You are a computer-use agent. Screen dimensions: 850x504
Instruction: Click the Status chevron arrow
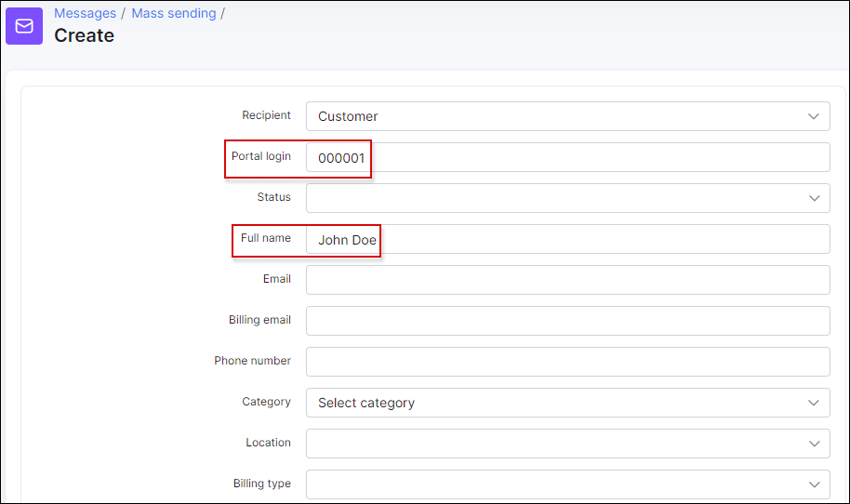coord(814,198)
